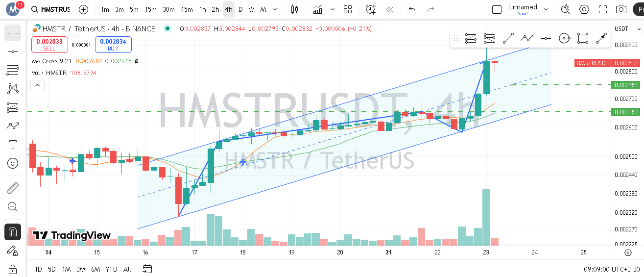This screenshot has height=277, width=644.
Task: Open the candlestick chart type selector
Action: [294, 9]
